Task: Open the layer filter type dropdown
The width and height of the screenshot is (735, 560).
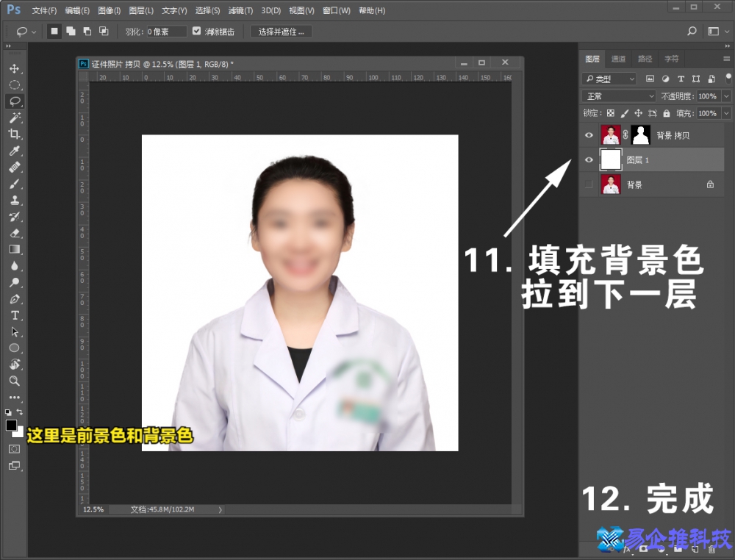Action: coord(609,79)
